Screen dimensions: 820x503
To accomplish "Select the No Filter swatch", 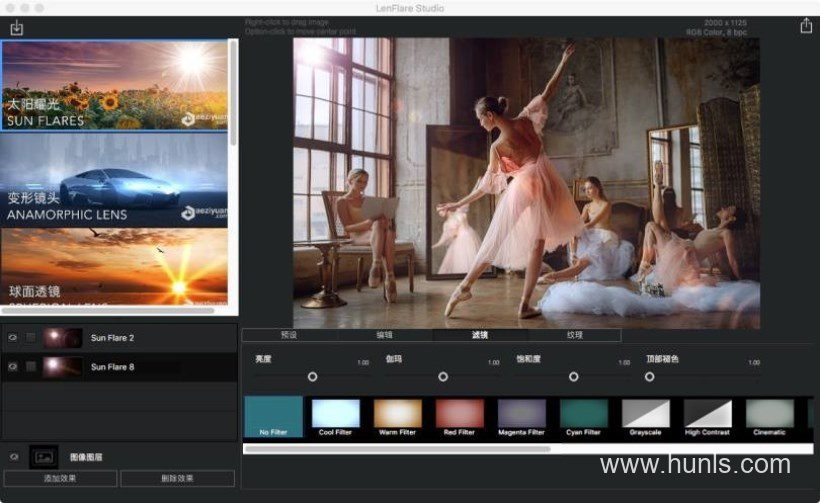I will 274,417.
